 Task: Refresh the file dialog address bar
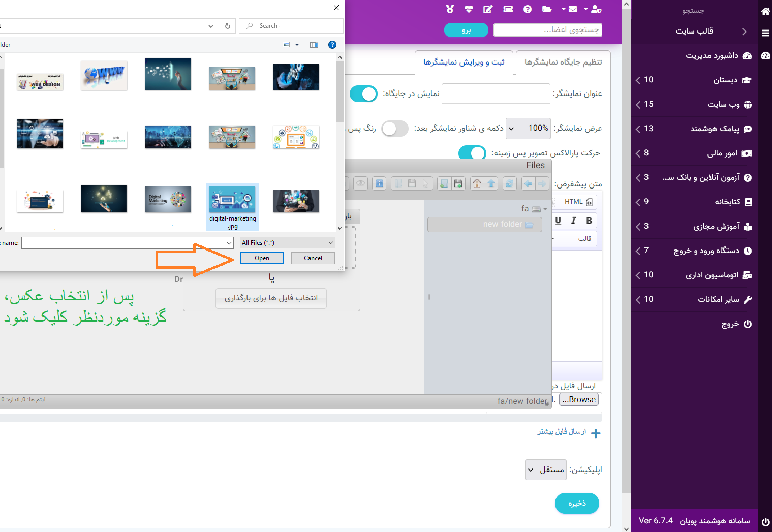pyautogui.click(x=227, y=26)
